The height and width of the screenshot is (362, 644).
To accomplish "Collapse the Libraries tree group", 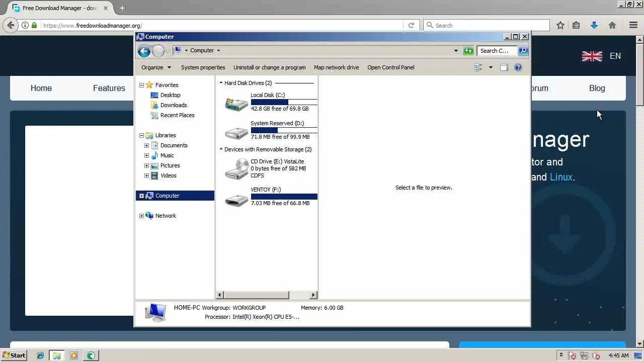I will 141,135.
